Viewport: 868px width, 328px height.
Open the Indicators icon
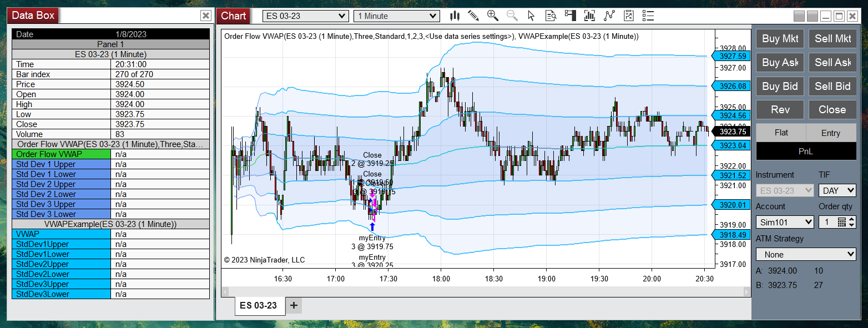pos(609,16)
